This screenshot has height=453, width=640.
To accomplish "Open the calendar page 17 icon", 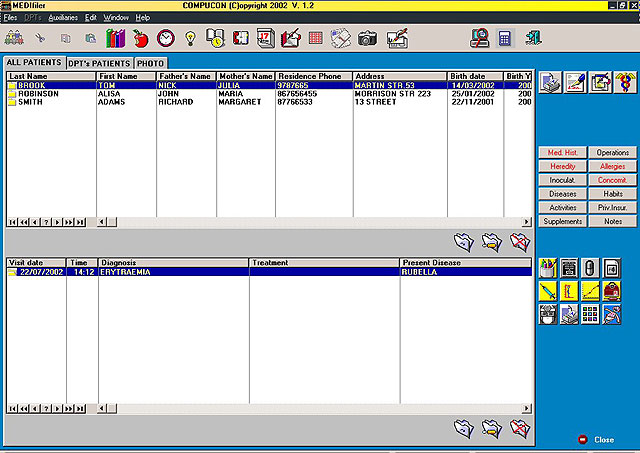I will (x=265, y=38).
